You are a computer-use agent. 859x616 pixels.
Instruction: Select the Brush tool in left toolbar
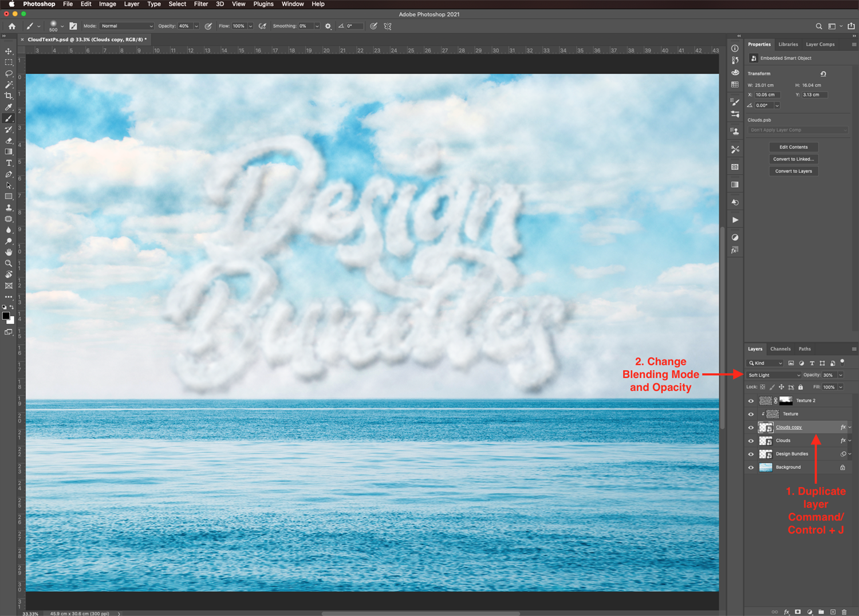pyautogui.click(x=9, y=119)
